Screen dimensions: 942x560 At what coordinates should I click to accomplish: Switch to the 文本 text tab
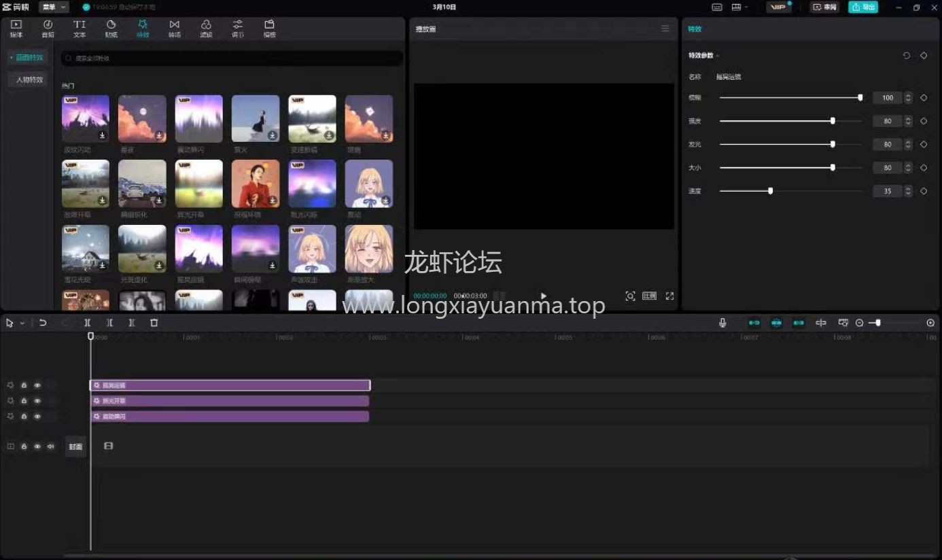point(80,29)
